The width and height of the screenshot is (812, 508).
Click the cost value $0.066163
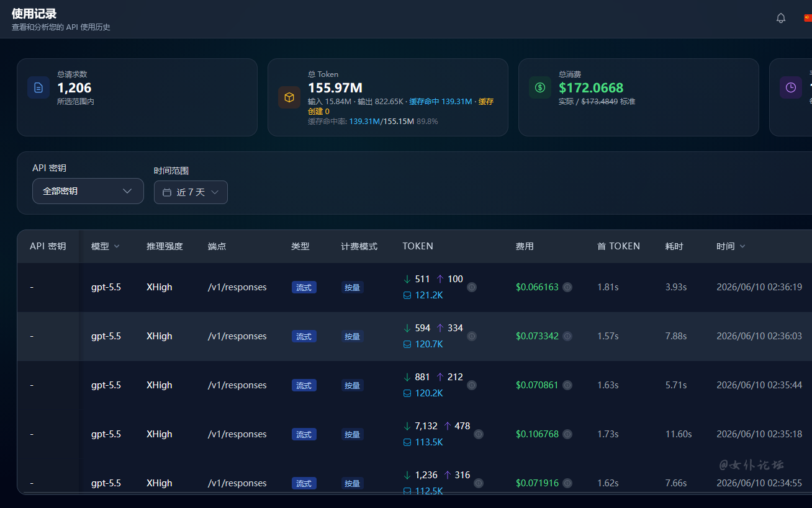537,287
